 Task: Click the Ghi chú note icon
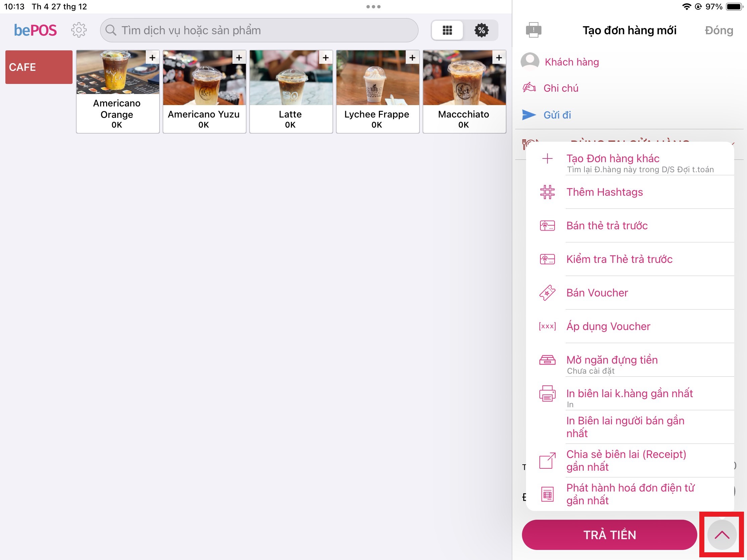pyautogui.click(x=529, y=88)
